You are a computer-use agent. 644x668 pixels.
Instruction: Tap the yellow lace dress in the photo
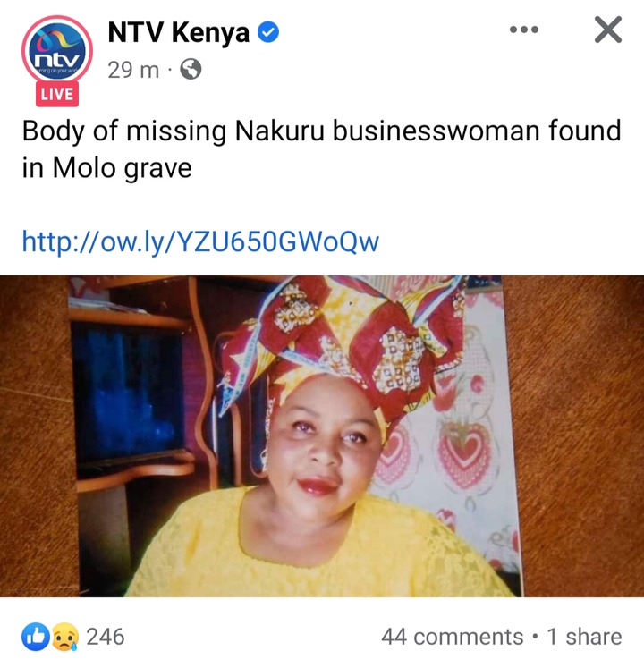point(316,550)
